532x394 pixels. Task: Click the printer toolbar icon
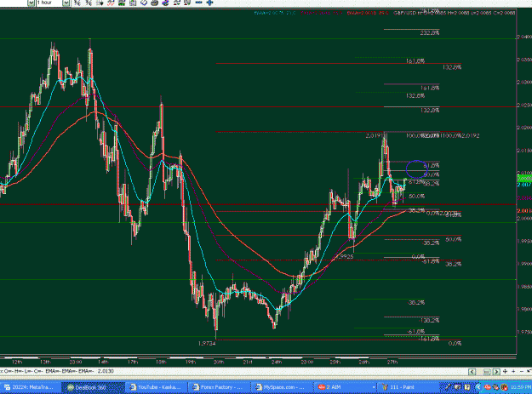pyautogui.click(x=154, y=3)
